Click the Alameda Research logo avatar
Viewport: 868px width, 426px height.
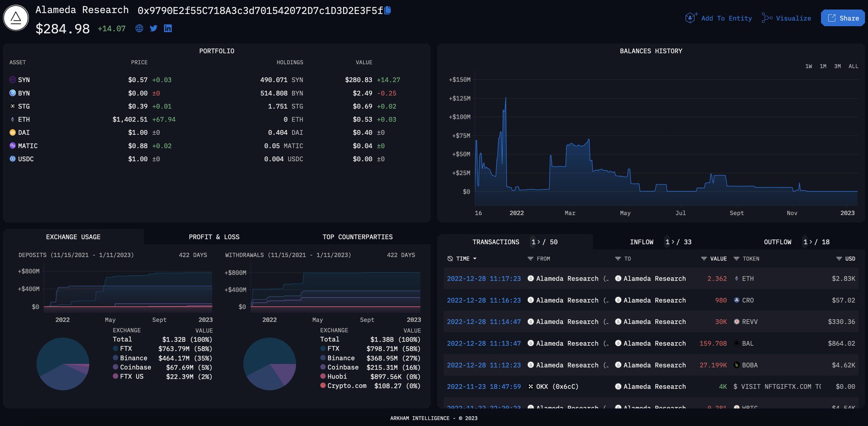(x=16, y=18)
